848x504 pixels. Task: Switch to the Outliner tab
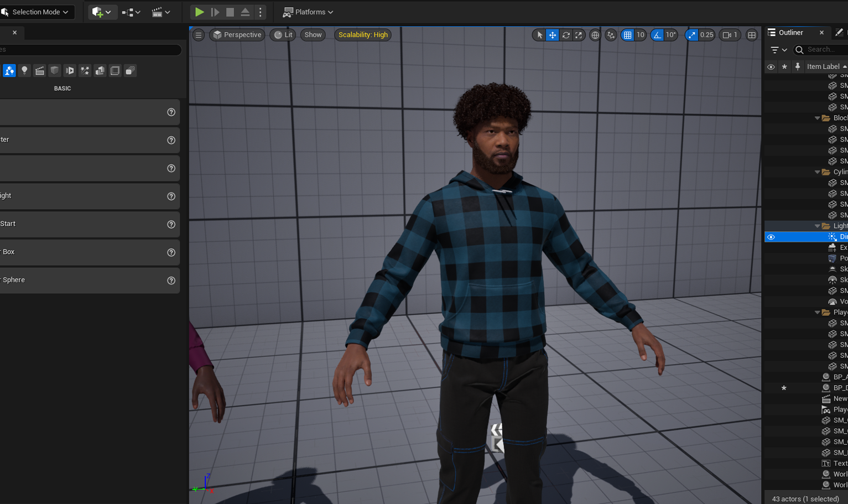tap(790, 33)
